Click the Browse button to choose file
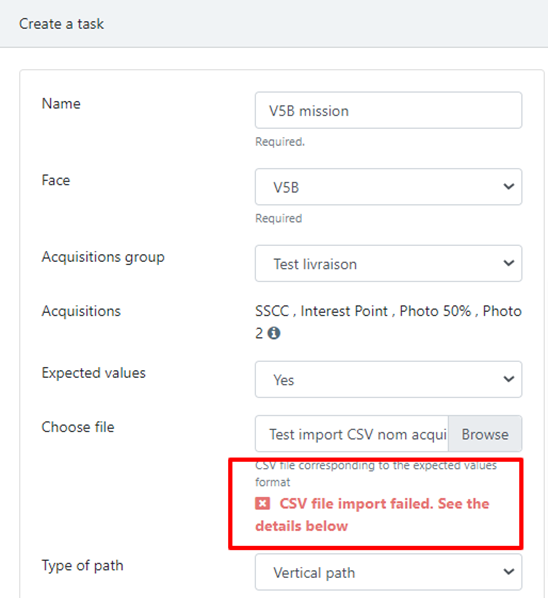 pos(485,434)
